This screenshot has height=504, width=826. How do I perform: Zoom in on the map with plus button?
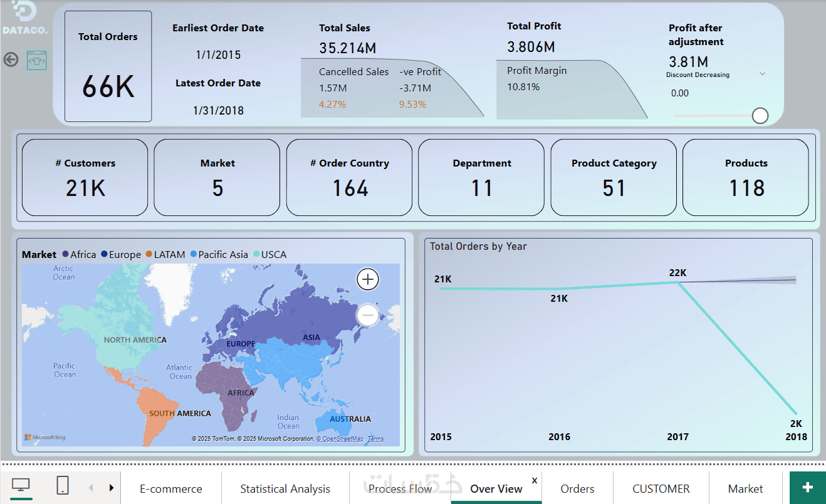(x=368, y=279)
